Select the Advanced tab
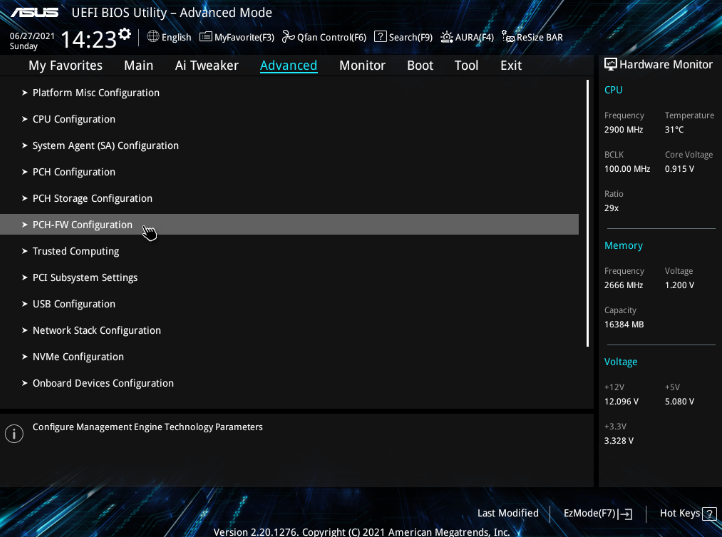Screen dimensions: 722x537 click(x=288, y=65)
